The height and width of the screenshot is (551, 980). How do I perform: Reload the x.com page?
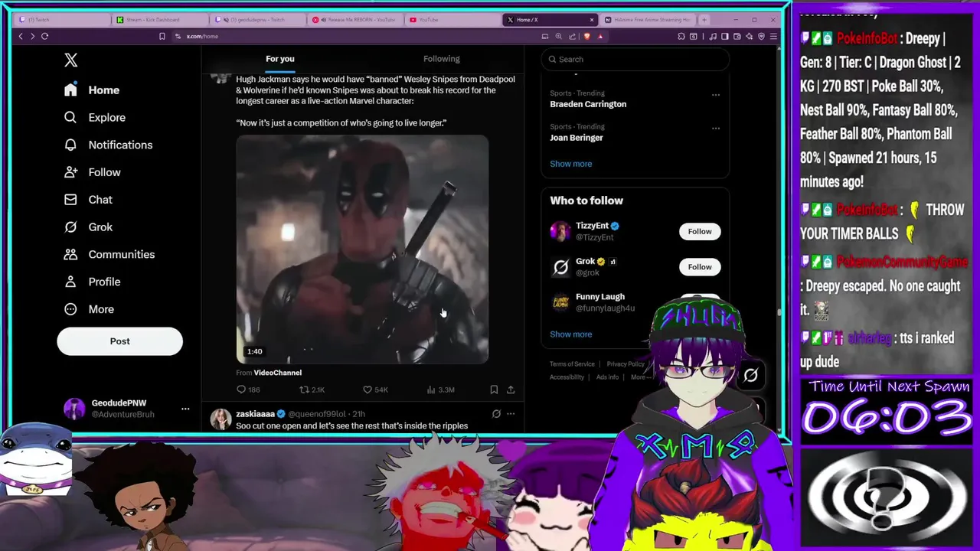click(45, 36)
